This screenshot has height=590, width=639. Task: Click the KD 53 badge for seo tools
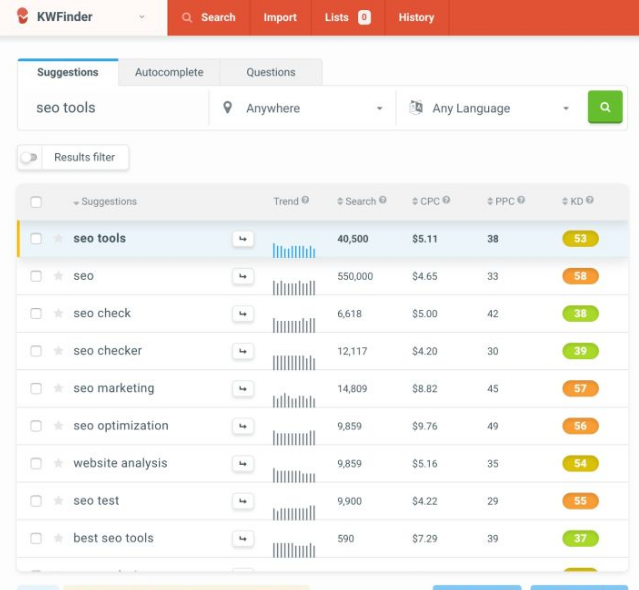click(580, 238)
